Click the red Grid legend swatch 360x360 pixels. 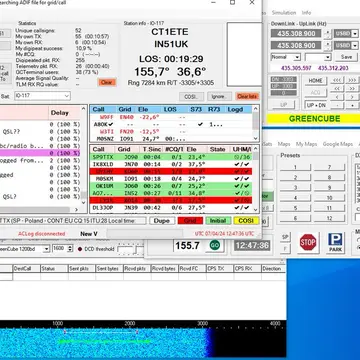click(x=190, y=221)
